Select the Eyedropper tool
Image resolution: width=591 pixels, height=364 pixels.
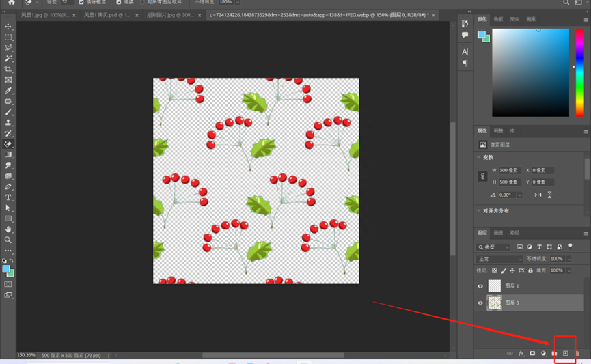pos(8,91)
